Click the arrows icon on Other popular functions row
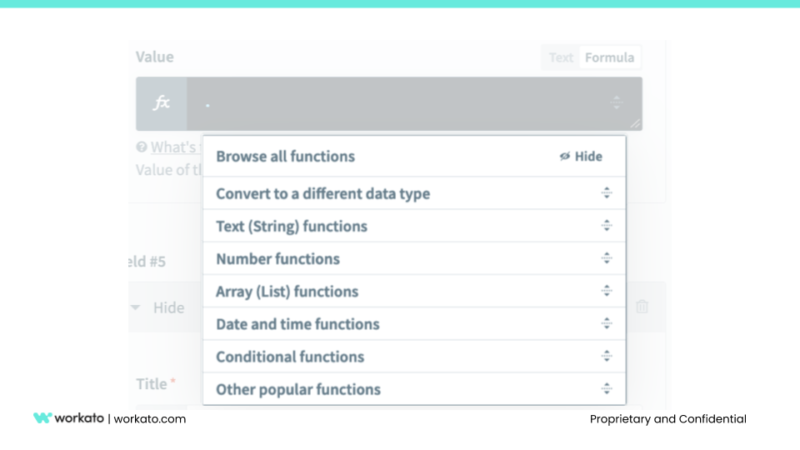The width and height of the screenshot is (800, 450). (606, 389)
